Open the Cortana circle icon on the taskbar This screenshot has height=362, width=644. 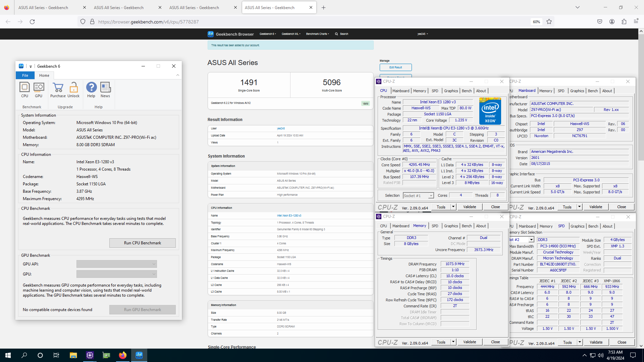tap(40, 355)
